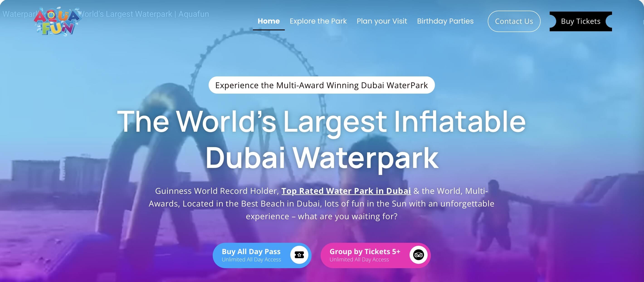Click the World's Largest Inflatable headline
The image size is (644, 282).
tap(322, 122)
